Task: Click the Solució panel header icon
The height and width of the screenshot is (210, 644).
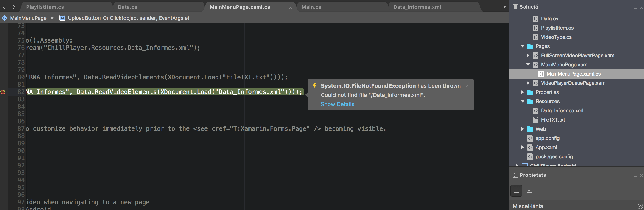Action: (515, 7)
